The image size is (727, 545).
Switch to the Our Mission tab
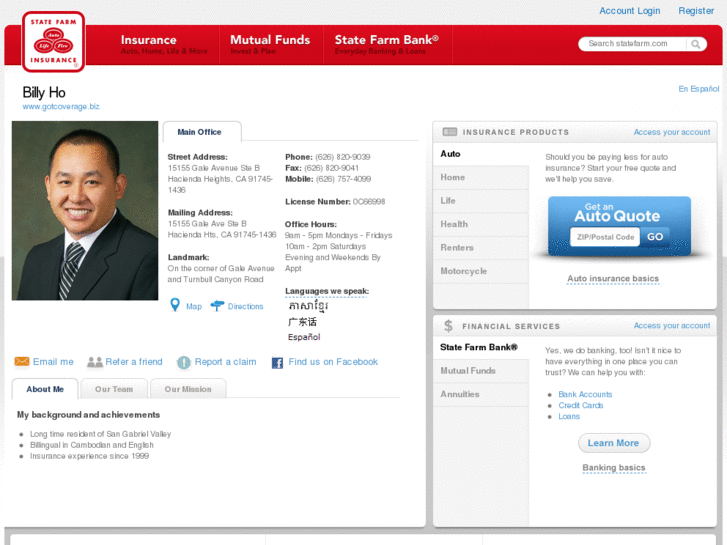tap(188, 389)
